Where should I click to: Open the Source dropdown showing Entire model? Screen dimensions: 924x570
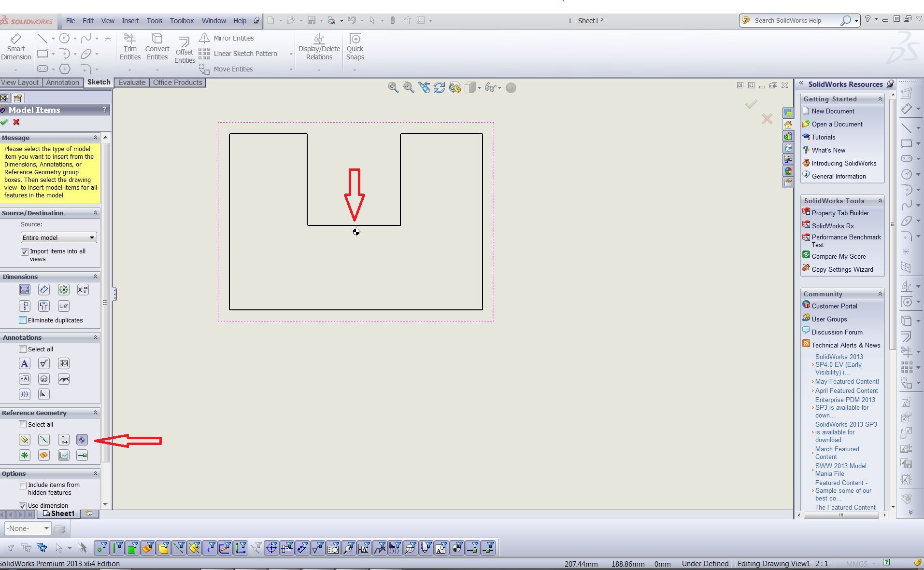[x=58, y=237]
